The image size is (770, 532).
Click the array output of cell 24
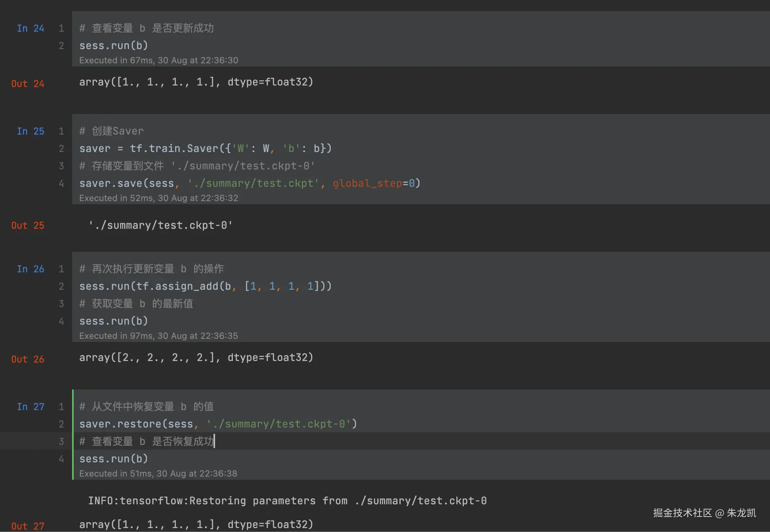tap(196, 82)
